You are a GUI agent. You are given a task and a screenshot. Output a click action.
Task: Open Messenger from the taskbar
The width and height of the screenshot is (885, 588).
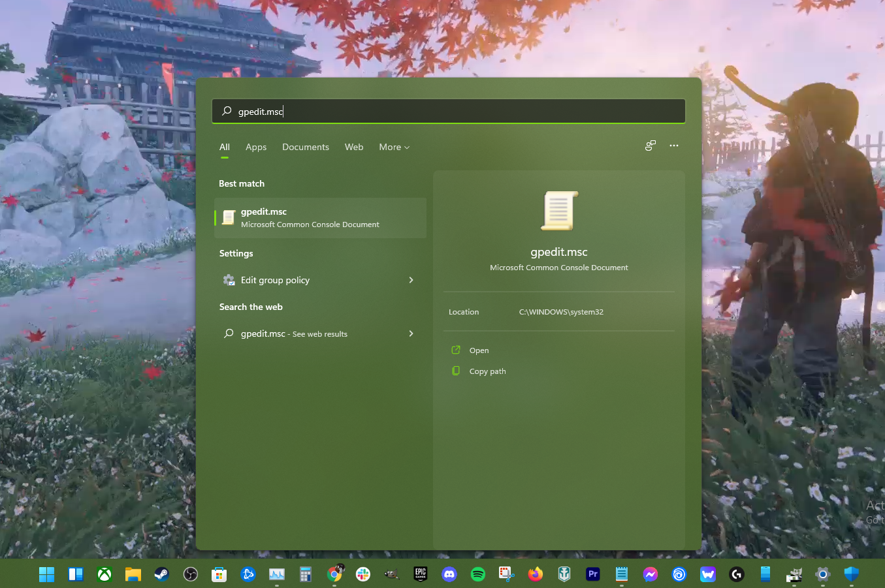pos(651,574)
